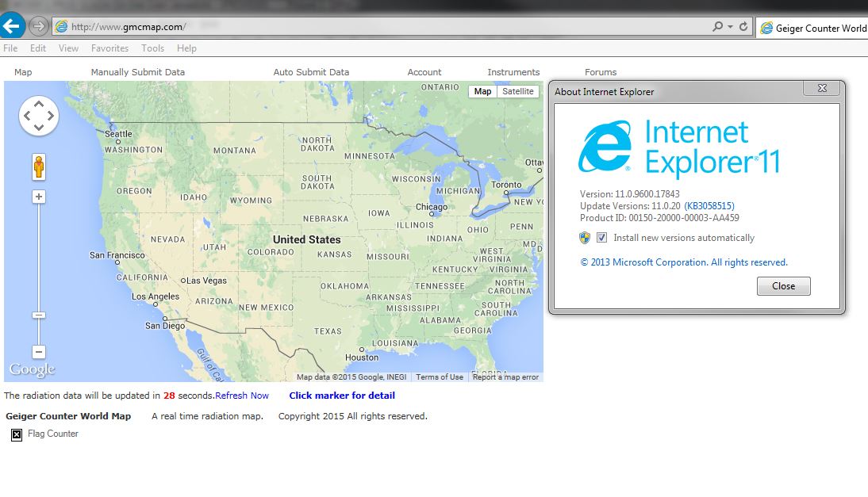
Task: Open the File menu
Action: (10, 48)
